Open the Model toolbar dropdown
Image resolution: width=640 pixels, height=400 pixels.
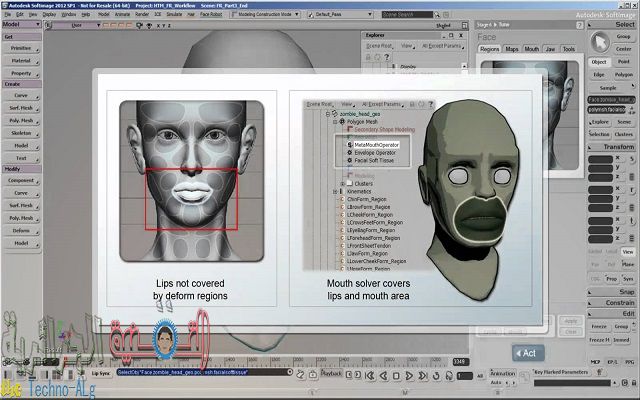(x=21, y=24)
